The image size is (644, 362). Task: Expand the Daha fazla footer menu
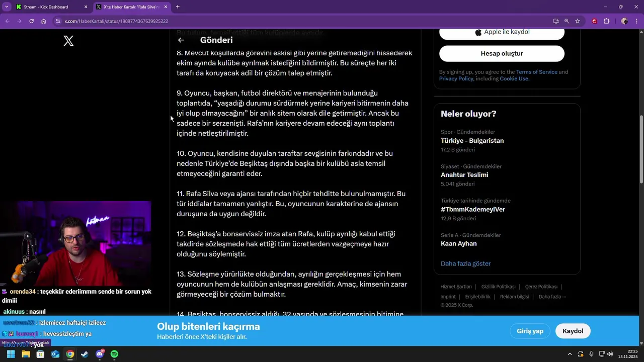pyautogui.click(x=552, y=297)
